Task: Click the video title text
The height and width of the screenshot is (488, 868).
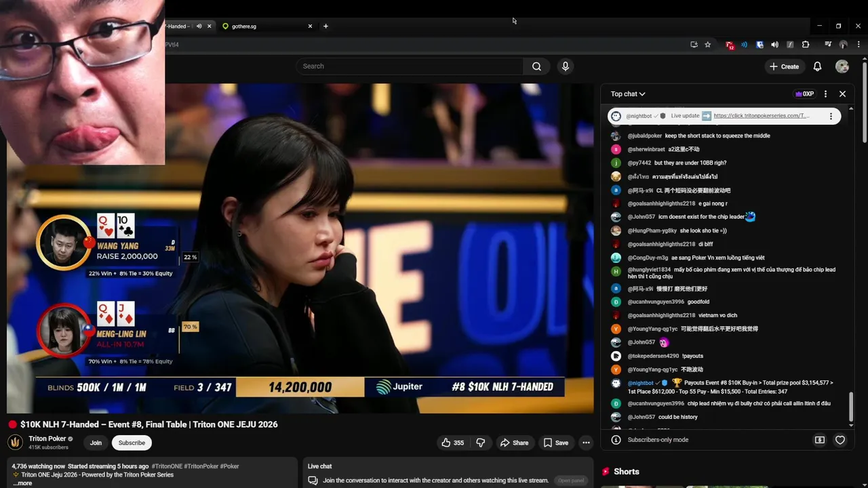Action: coord(149,424)
